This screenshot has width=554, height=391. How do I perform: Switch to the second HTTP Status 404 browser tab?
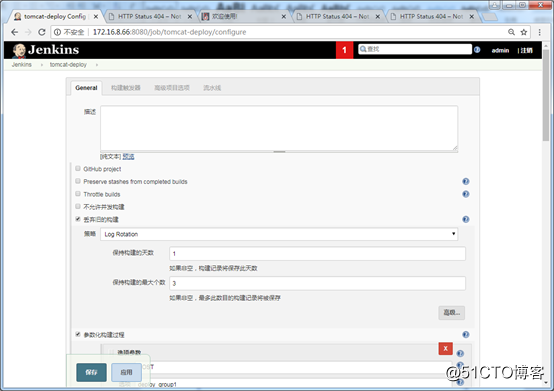(x=337, y=17)
